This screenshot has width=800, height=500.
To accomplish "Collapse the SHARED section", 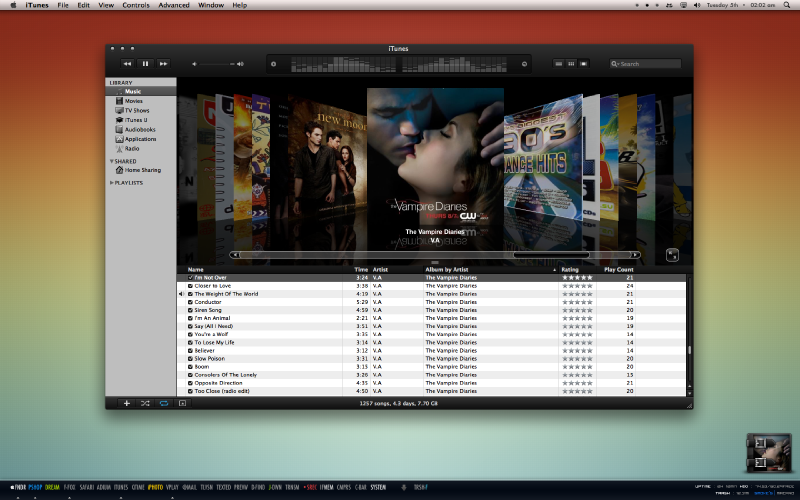I will pos(112,161).
